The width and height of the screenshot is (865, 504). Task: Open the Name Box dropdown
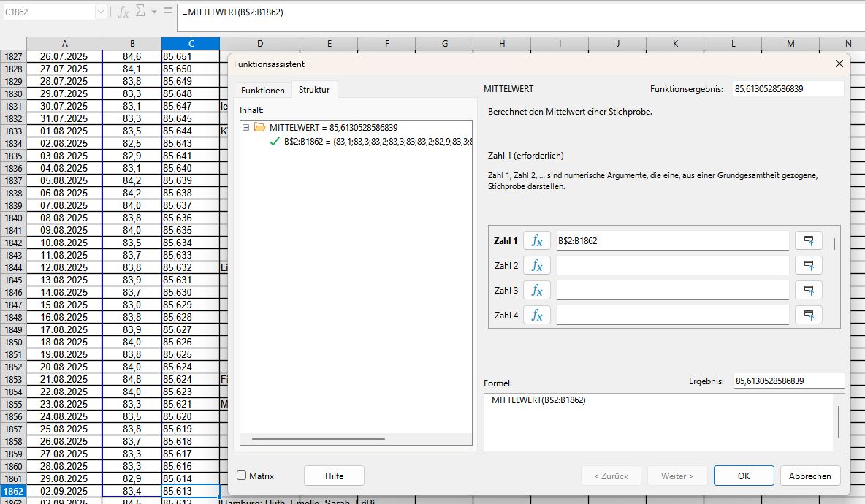click(x=100, y=12)
